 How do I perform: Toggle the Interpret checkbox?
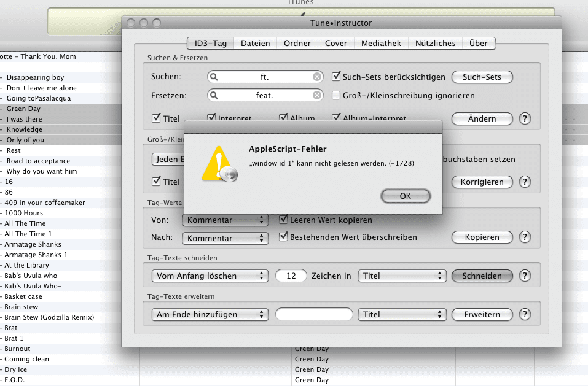pos(211,117)
